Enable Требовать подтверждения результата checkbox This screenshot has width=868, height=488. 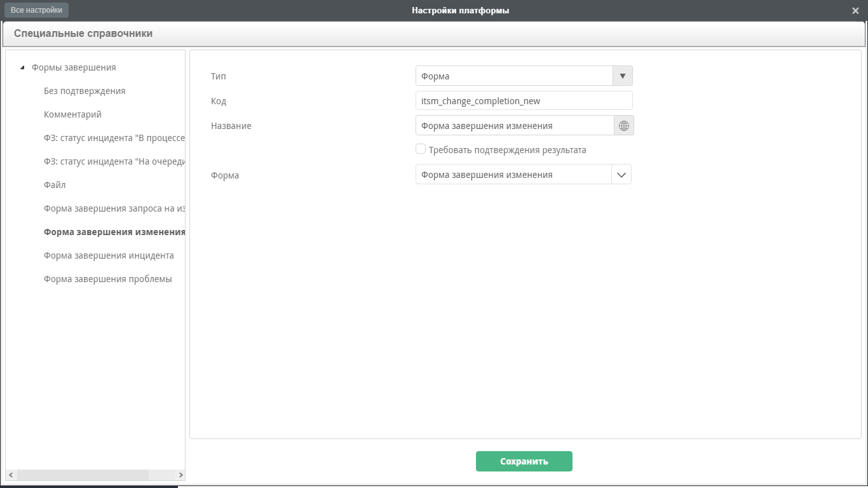tap(421, 149)
